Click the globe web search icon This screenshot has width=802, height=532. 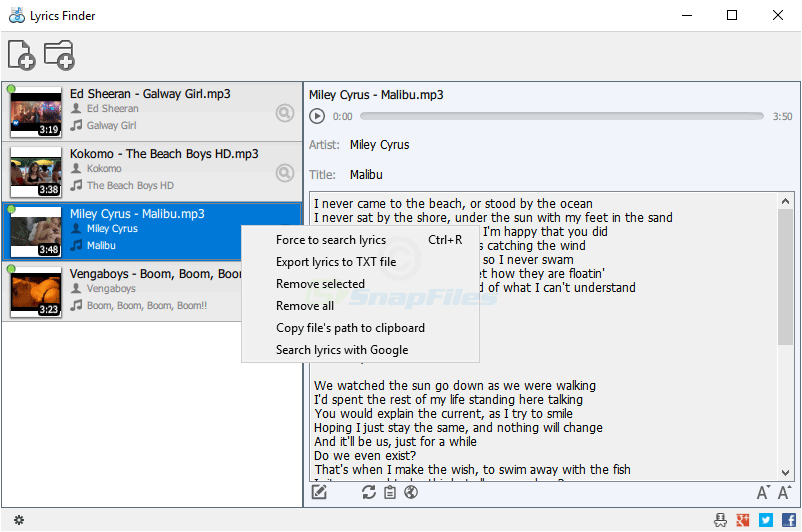[410, 491]
